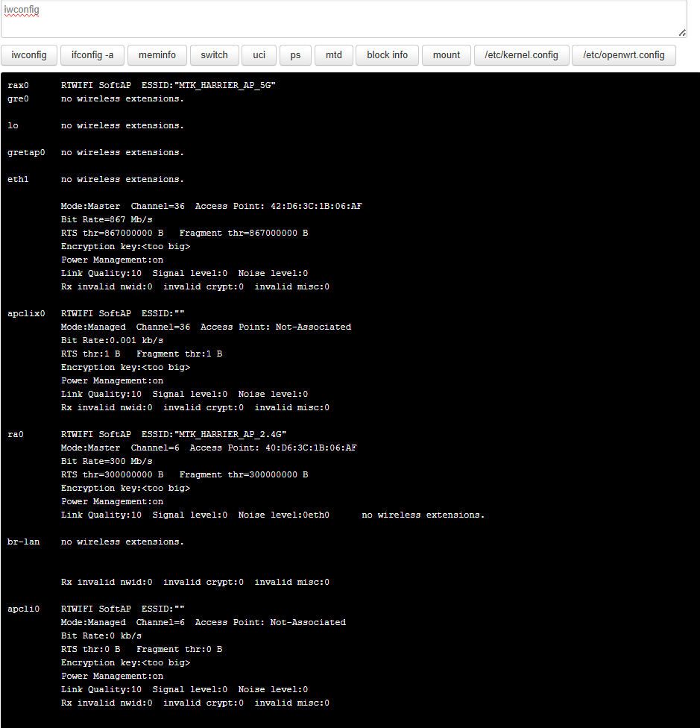This screenshot has height=728, width=700.
Task: Show meminfo output
Action: [157, 55]
